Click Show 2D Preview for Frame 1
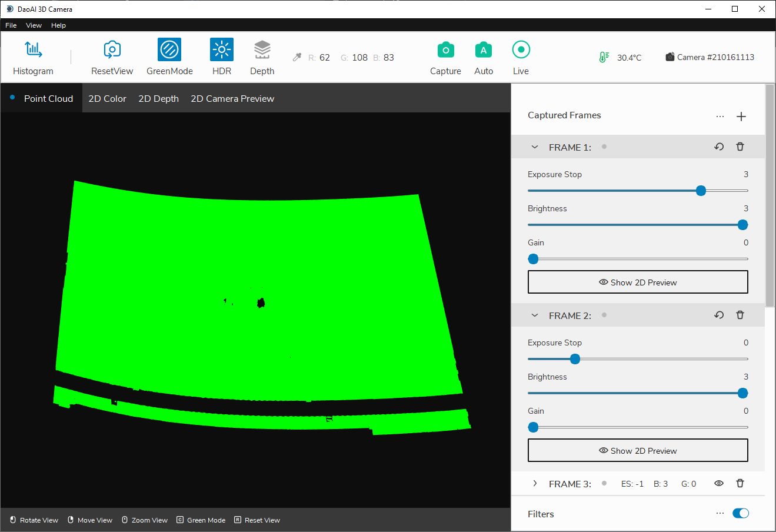The height and width of the screenshot is (532, 776). 638,282
